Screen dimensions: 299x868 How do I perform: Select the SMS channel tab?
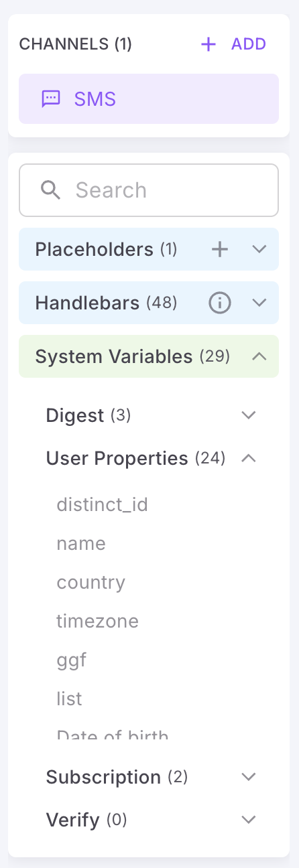(149, 99)
